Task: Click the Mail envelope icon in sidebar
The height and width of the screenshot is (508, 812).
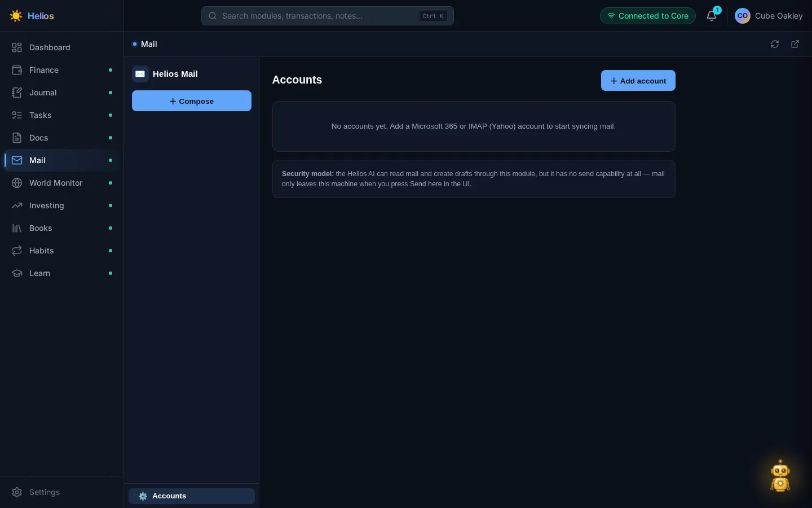Action: pyautogui.click(x=17, y=160)
